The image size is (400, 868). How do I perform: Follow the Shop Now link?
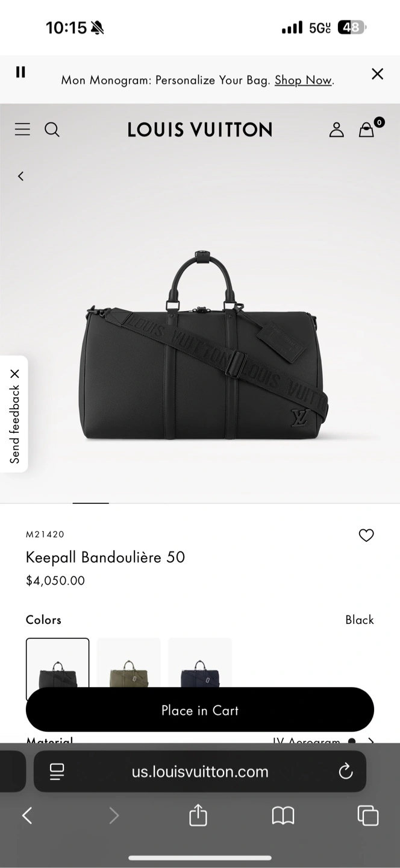point(303,80)
